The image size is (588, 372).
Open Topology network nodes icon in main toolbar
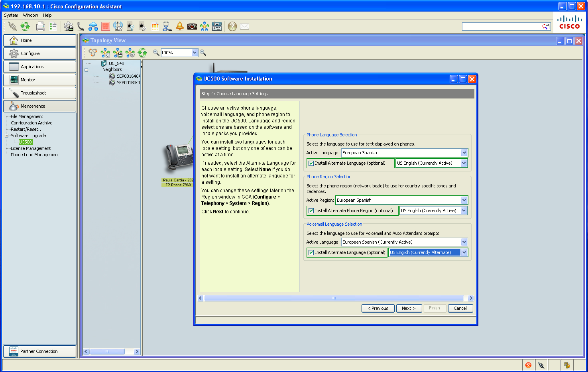(x=205, y=26)
